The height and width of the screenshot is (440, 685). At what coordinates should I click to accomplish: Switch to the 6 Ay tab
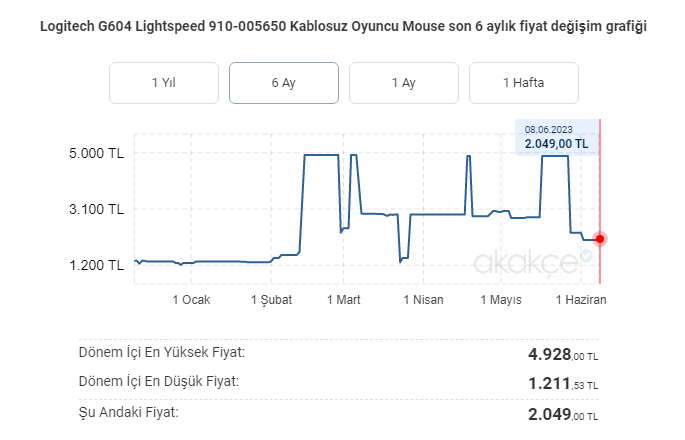pyautogui.click(x=284, y=83)
